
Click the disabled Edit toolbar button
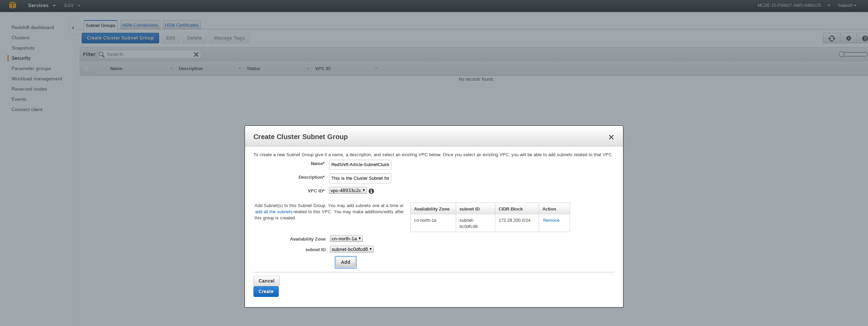click(170, 38)
